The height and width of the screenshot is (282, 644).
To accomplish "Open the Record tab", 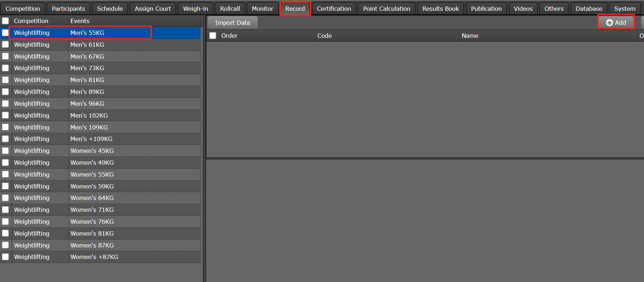I will coord(295,9).
